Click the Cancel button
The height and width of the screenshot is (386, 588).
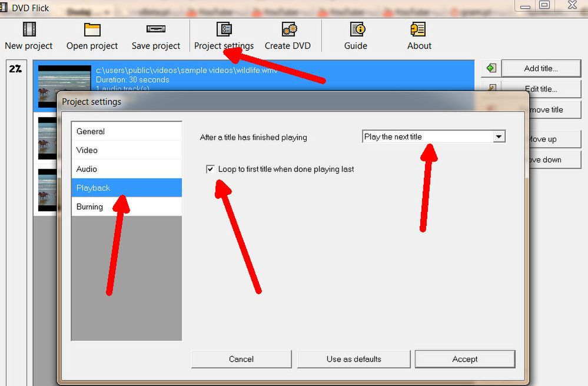pyautogui.click(x=241, y=359)
